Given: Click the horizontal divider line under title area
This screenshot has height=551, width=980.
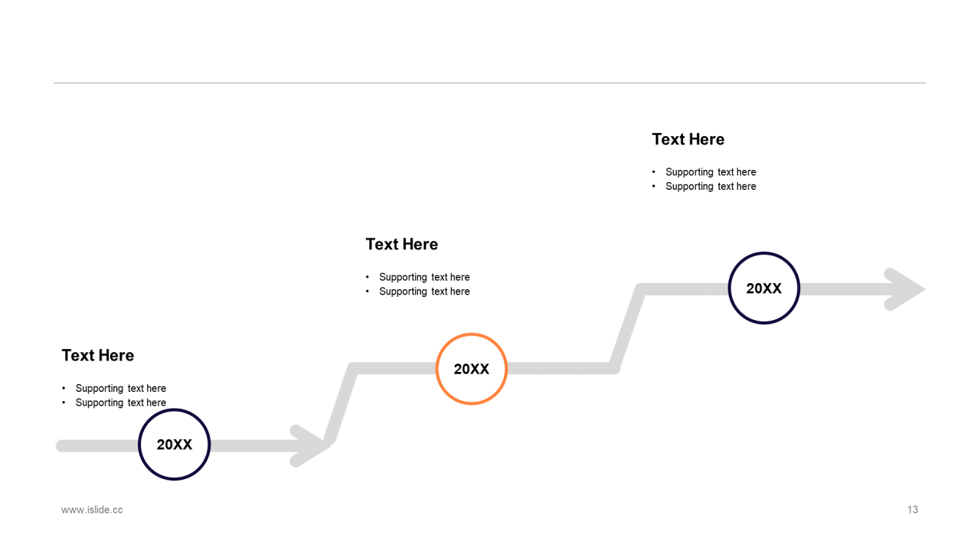Looking at the screenshot, I should click(x=490, y=83).
